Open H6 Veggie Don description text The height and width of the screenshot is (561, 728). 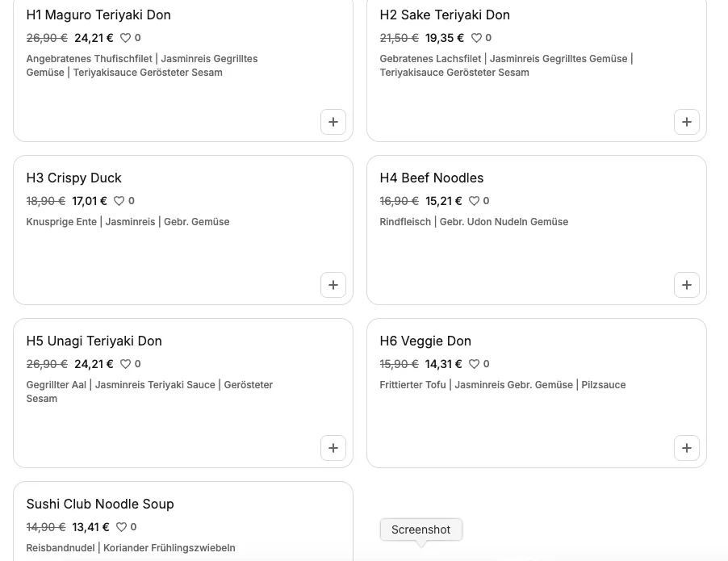tap(502, 385)
